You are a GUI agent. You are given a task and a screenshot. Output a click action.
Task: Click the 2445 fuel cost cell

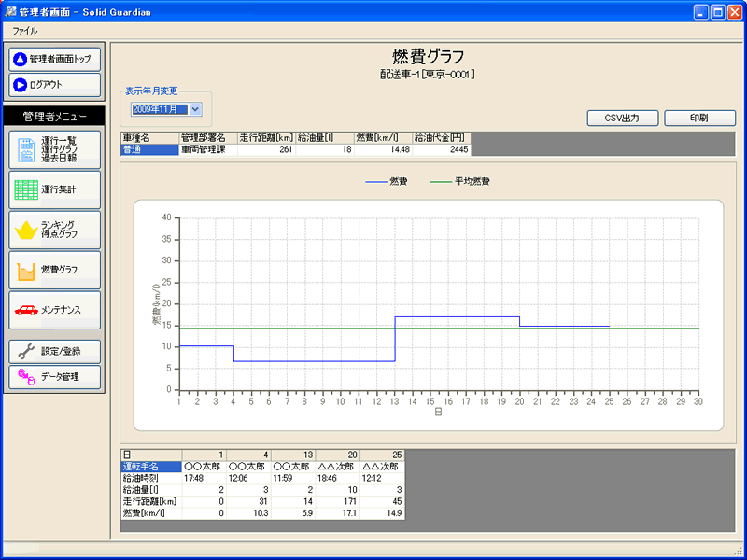pyautogui.click(x=442, y=149)
